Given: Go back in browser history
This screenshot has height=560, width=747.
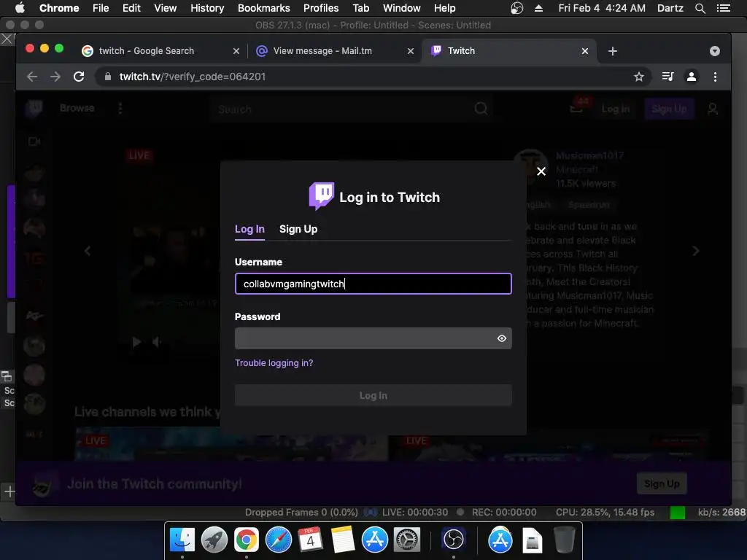Looking at the screenshot, I should (32, 77).
